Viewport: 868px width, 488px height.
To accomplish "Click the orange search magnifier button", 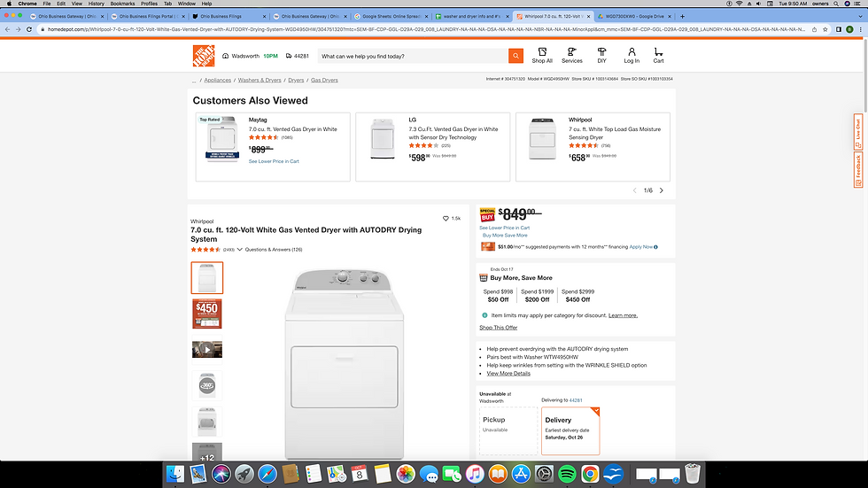I will 515,56.
